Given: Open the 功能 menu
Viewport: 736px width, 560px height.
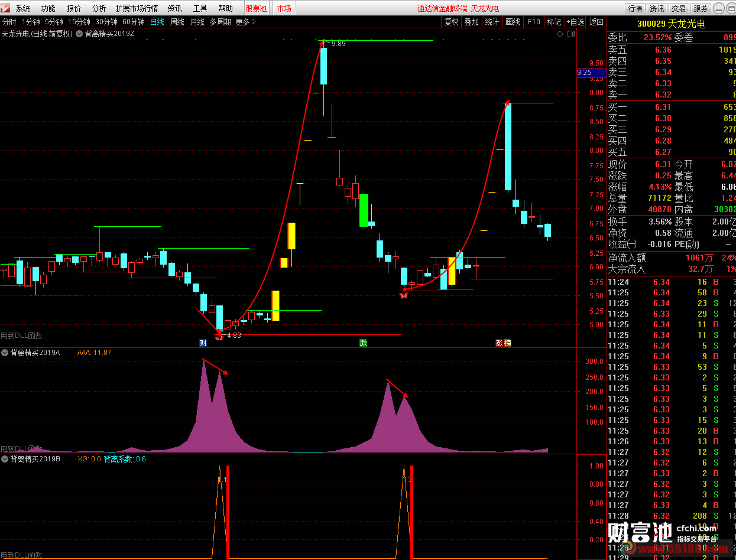Looking at the screenshot, I should 48,8.
